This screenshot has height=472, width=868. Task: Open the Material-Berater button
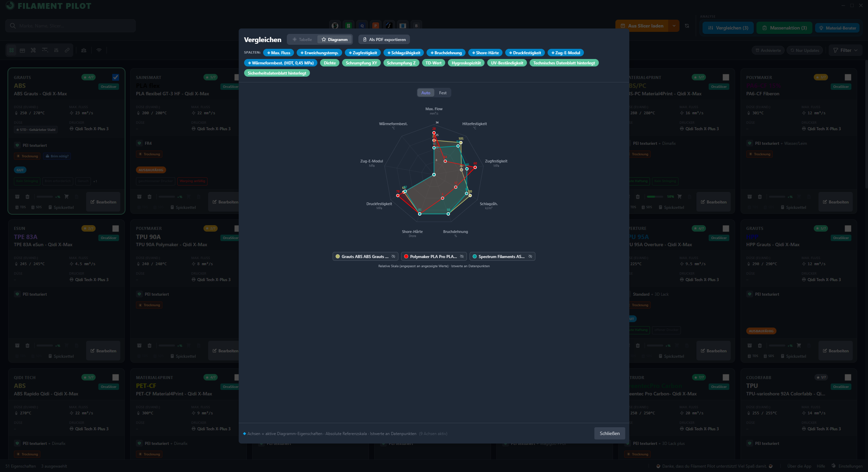[x=837, y=28]
